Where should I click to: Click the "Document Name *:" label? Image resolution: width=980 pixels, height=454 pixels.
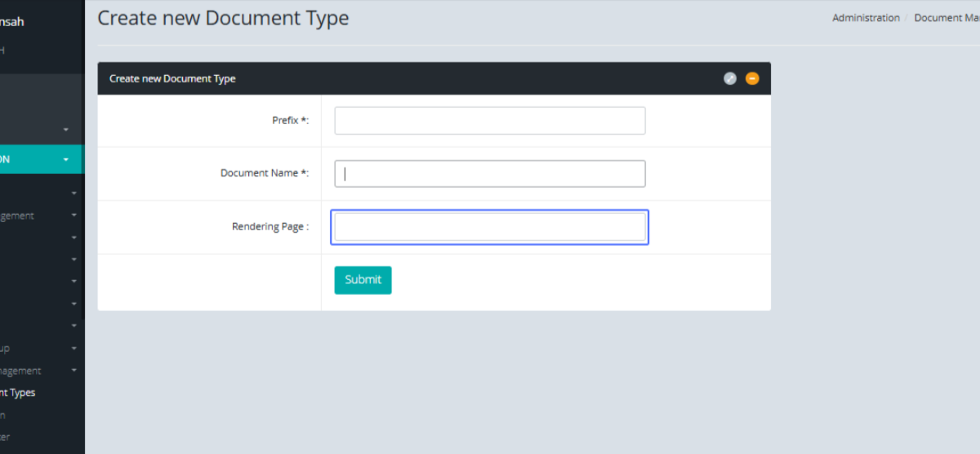tap(265, 173)
